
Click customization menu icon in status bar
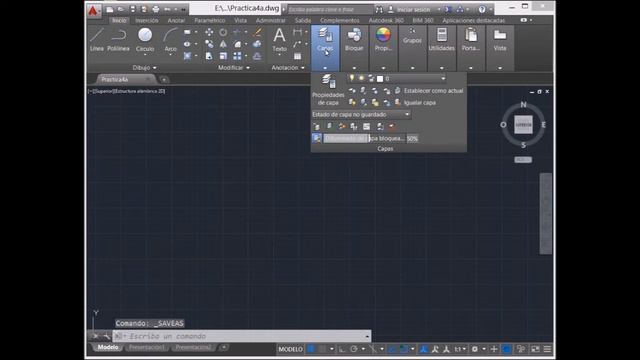547,349
